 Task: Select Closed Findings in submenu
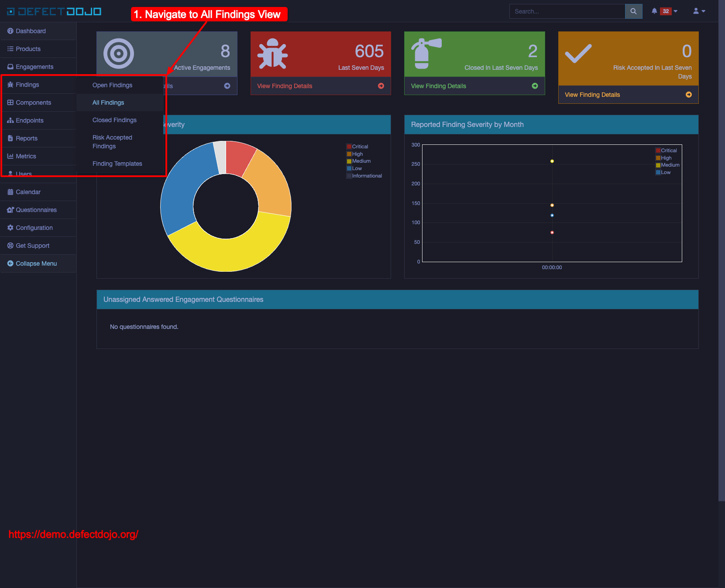(114, 120)
